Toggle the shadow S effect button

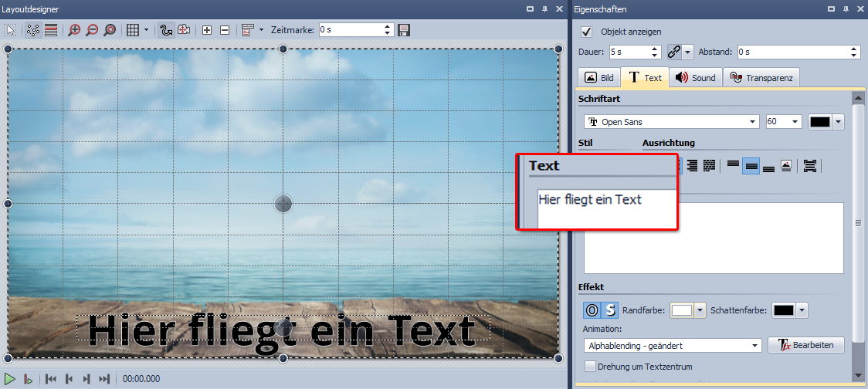point(610,310)
